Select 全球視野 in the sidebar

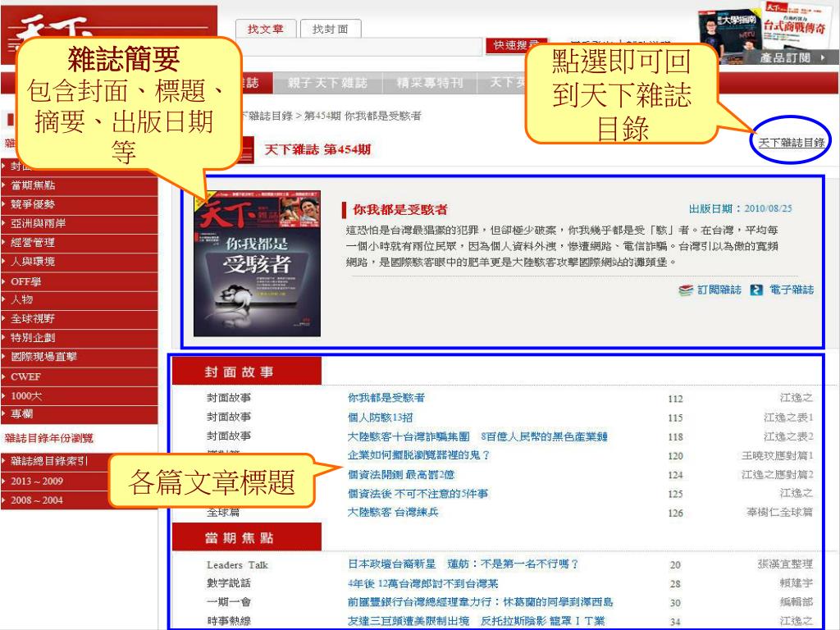(80, 319)
